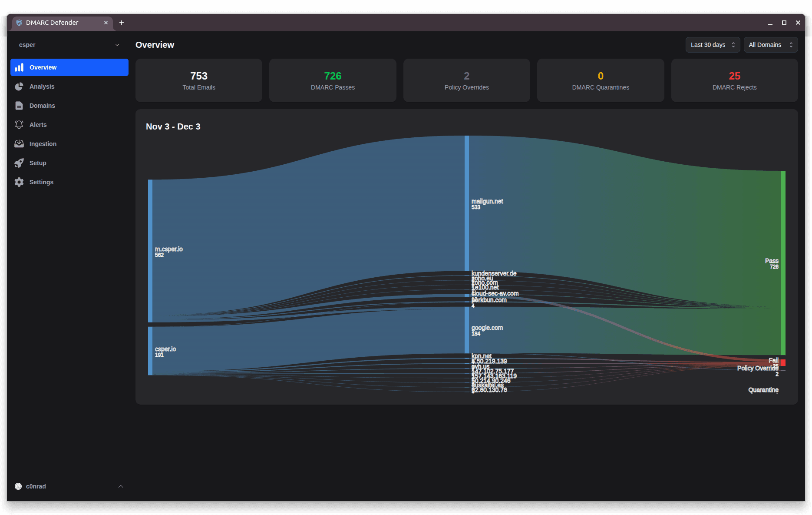This screenshot has width=812, height=515.
Task: Click the DMARC Defender shield icon
Action: tap(19, 23)
